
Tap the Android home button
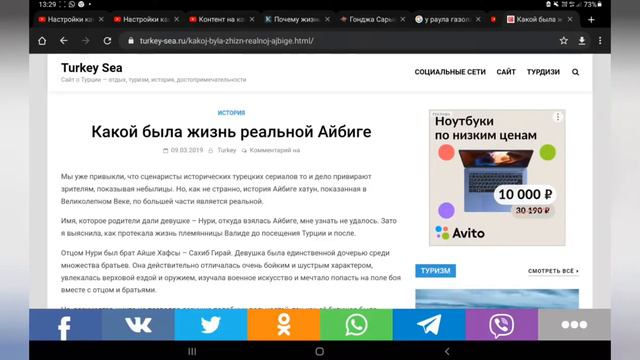[x=320, y=351]
